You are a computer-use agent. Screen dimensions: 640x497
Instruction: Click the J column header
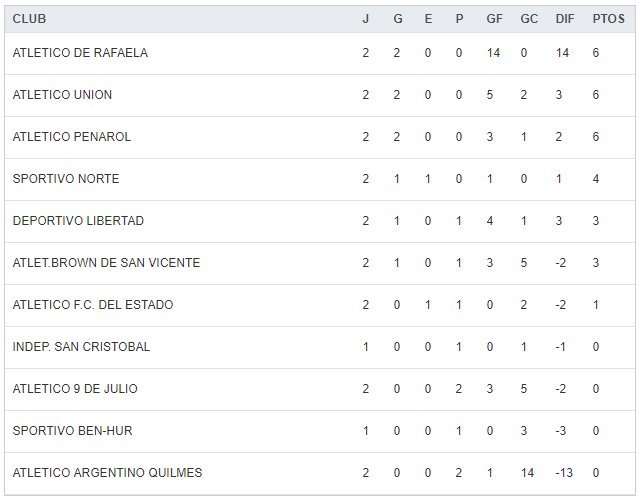coord(366,19)
